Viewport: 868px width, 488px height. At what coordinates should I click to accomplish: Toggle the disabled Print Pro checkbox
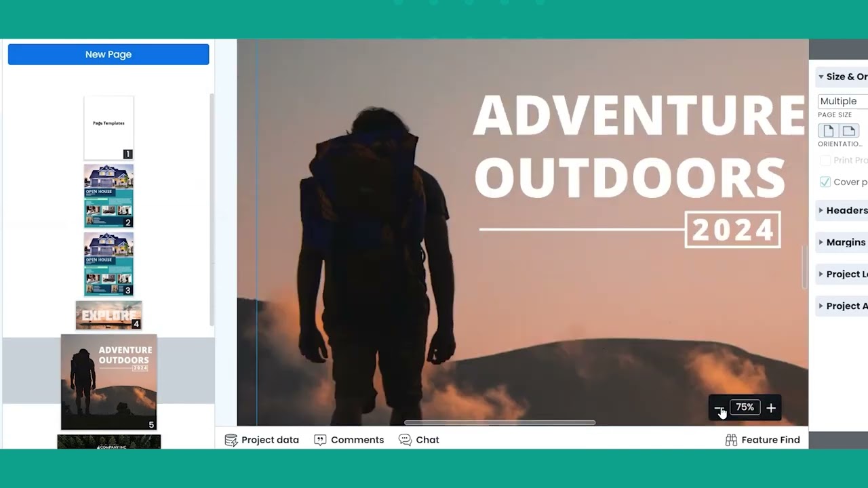tap(825, 160)
